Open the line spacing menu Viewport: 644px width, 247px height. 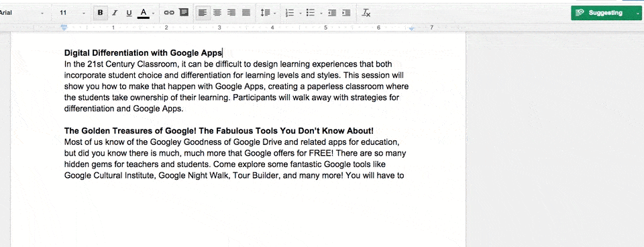point(268,13)
